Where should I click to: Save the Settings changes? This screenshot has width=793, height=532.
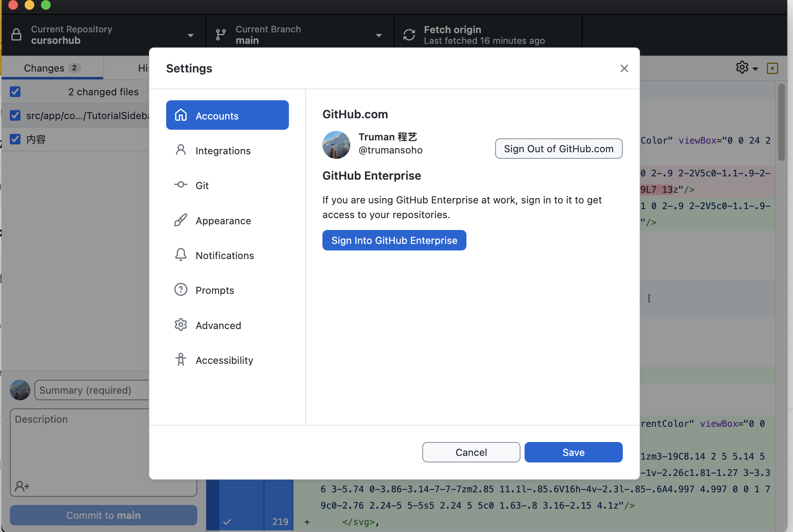(573, 452)
